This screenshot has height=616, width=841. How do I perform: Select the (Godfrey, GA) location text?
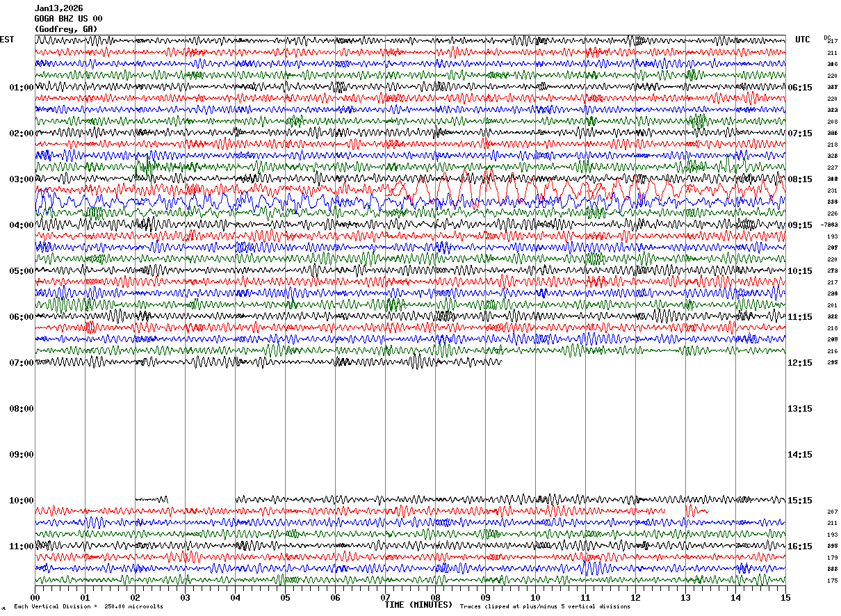pos(66,29)
